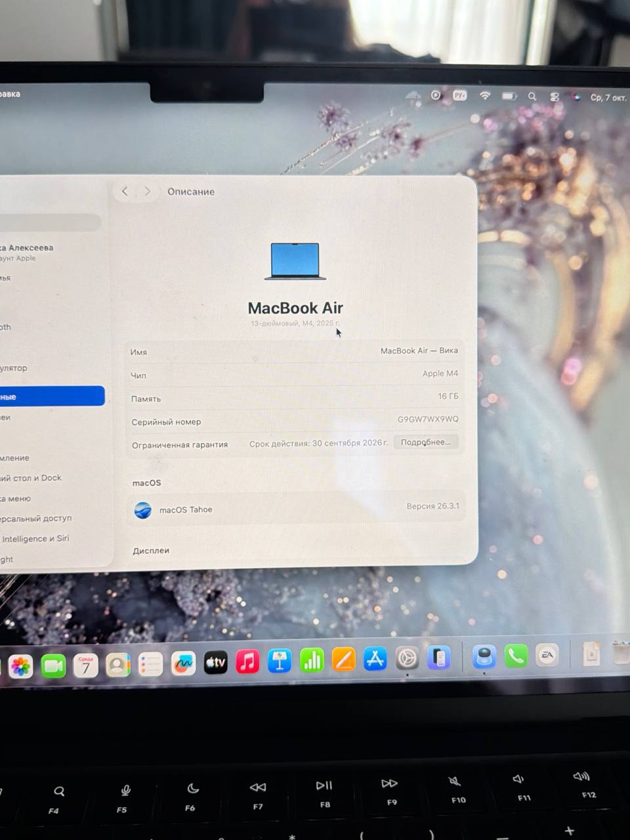The height and width of the screenshot is (840, 630).
Task: Click the MacBook Air laptop image
Action: click(295, 261)
